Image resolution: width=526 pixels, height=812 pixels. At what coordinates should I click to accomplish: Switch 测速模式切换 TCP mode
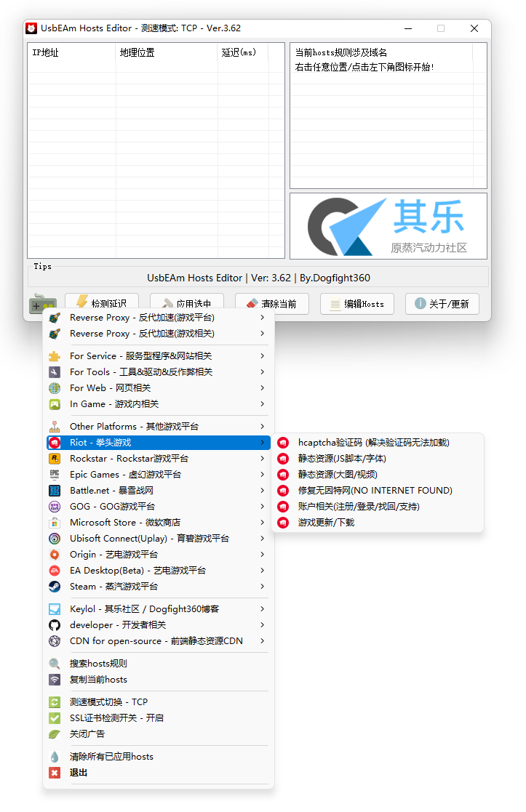(x=158, y=702)
